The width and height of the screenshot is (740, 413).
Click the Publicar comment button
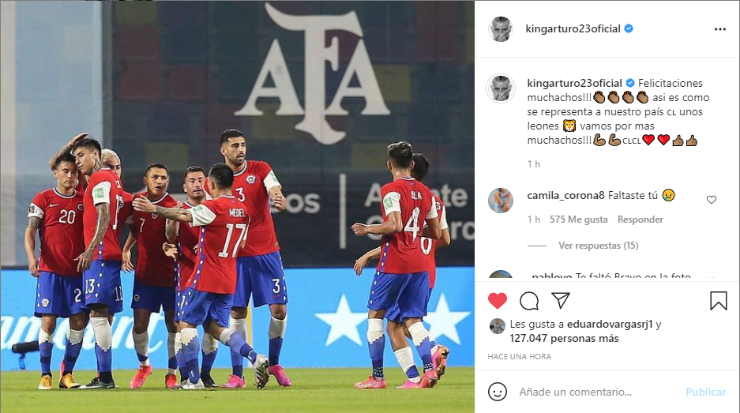706,392
